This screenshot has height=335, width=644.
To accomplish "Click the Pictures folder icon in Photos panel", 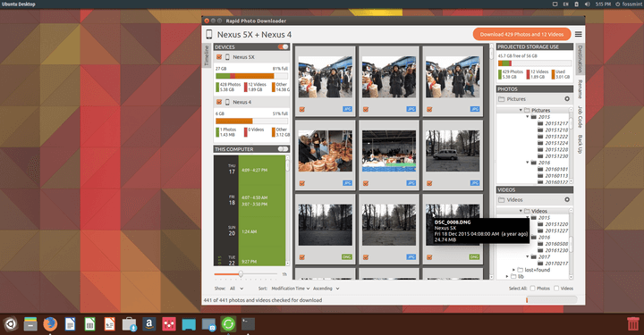I will pyautogui.click(x=501, y=99).
